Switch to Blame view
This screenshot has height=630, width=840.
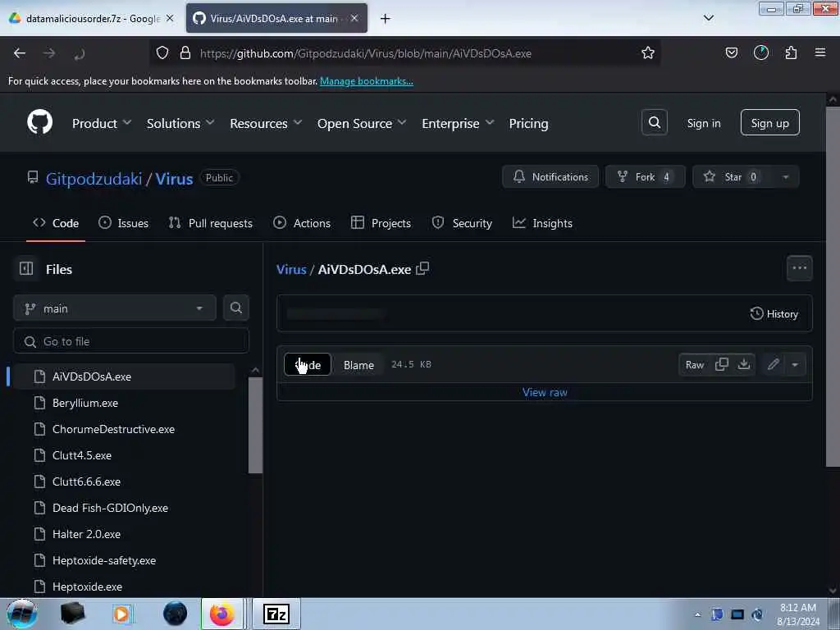(358, 365)
